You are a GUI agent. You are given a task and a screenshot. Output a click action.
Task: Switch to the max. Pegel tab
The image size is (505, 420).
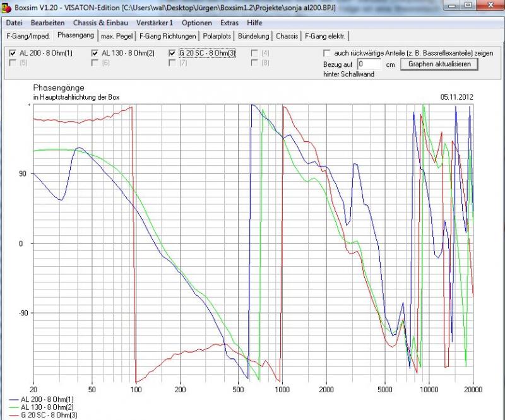(117, 36)
